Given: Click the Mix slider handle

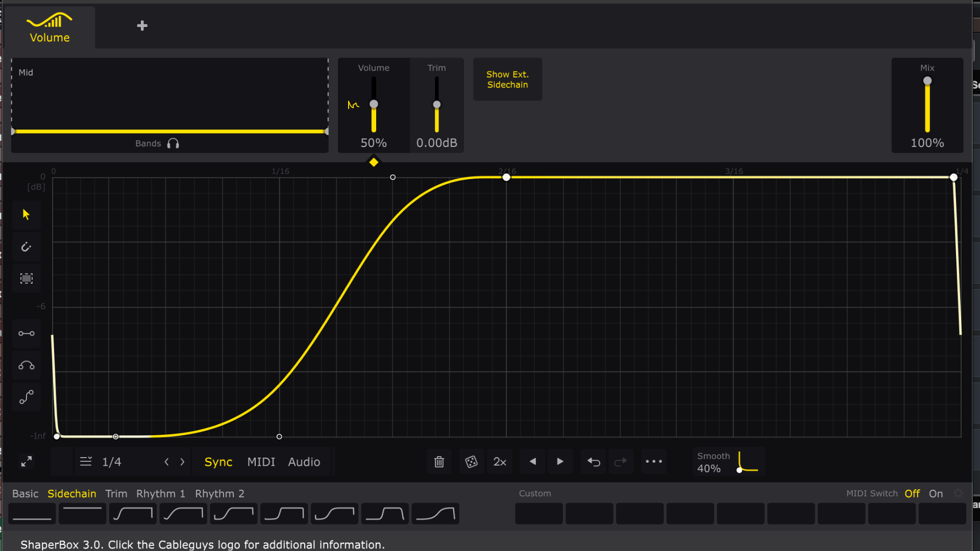Looking at the screenshot, I should (x=927, y=81).
